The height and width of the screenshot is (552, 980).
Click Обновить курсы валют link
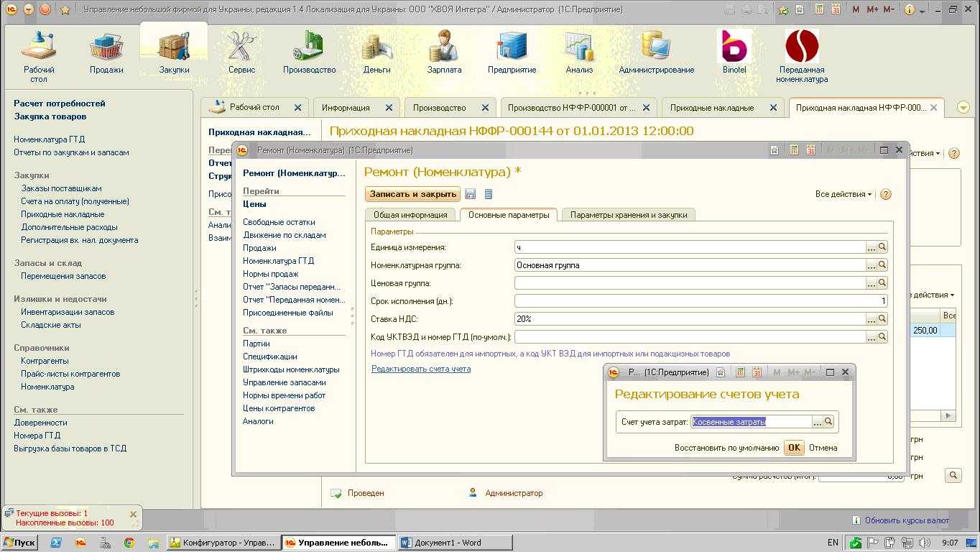(907, 520)
